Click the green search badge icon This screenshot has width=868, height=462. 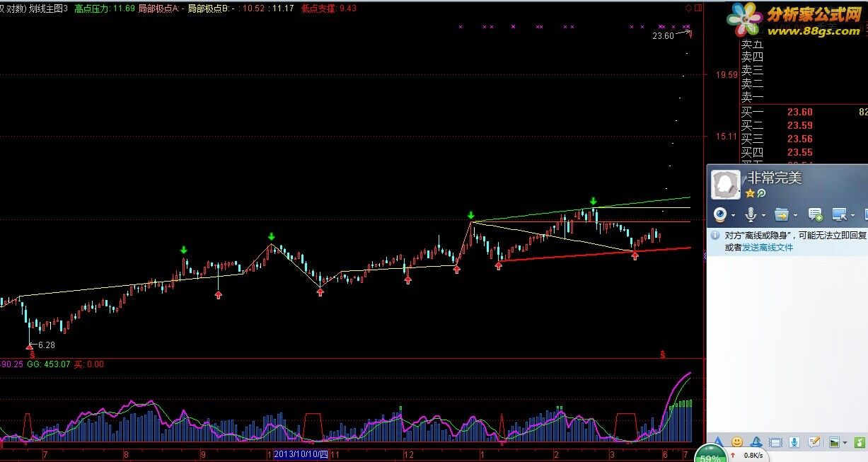click(x=761, y=193)
